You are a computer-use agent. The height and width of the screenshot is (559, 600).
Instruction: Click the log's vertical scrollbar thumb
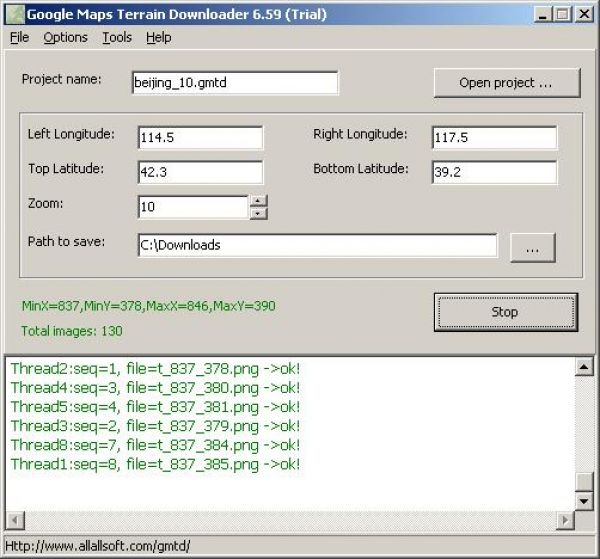[x=584, y=481]
